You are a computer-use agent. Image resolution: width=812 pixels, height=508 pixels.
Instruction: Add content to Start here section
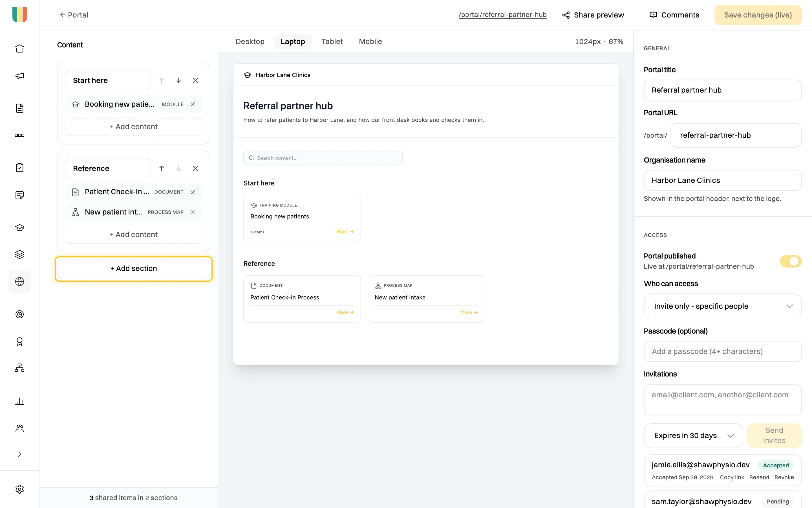tap(134, 127)
